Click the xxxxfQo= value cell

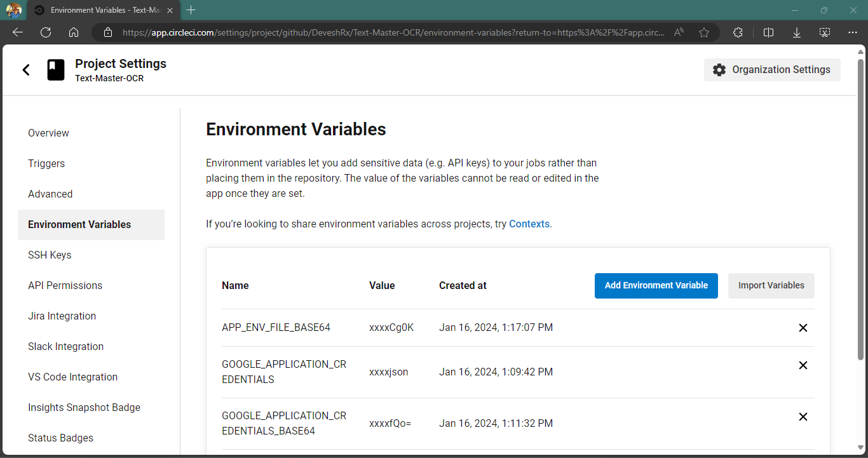390,424
